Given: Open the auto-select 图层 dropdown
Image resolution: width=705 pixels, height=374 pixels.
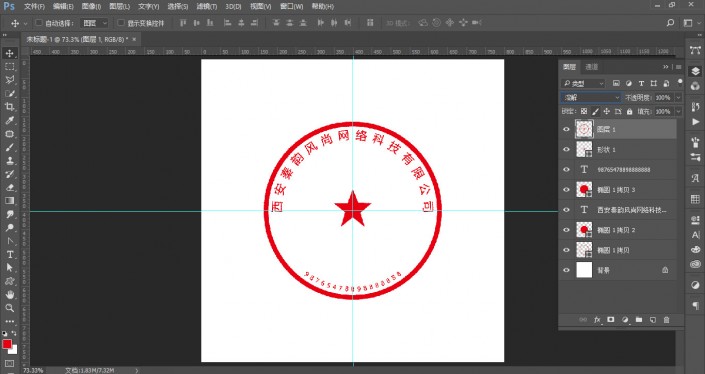Looking at the screenshot, I should pos(94,22).
